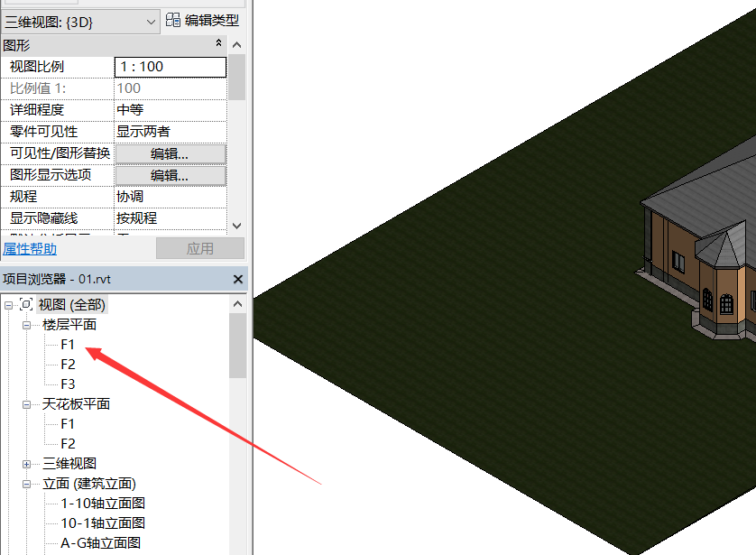Collapse the 图形 properties section
This screenshot has height=555, width=756.
[218, 44]
